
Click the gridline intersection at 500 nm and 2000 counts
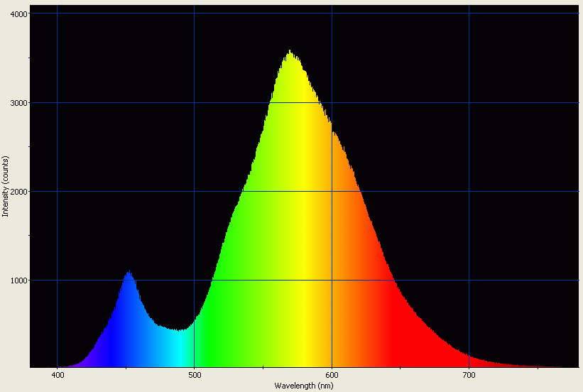pos(194,191)
